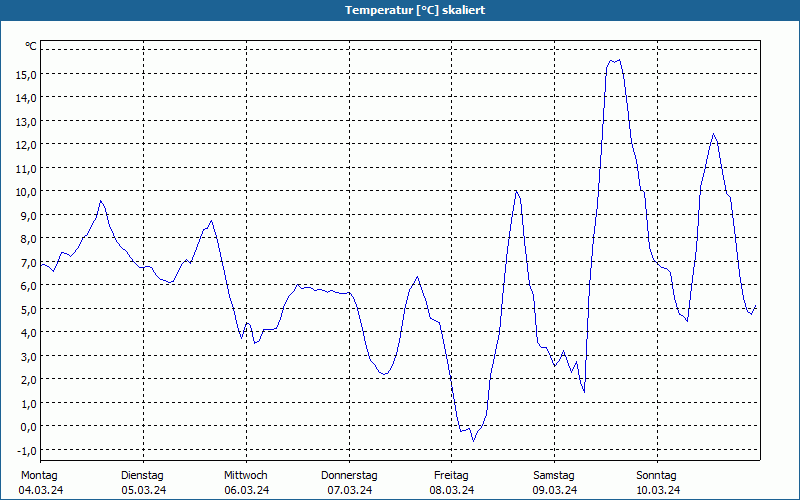Viewport: 800px width, 500px height.
Task: Click the 4,0 y-axis label
Action: 28,333
